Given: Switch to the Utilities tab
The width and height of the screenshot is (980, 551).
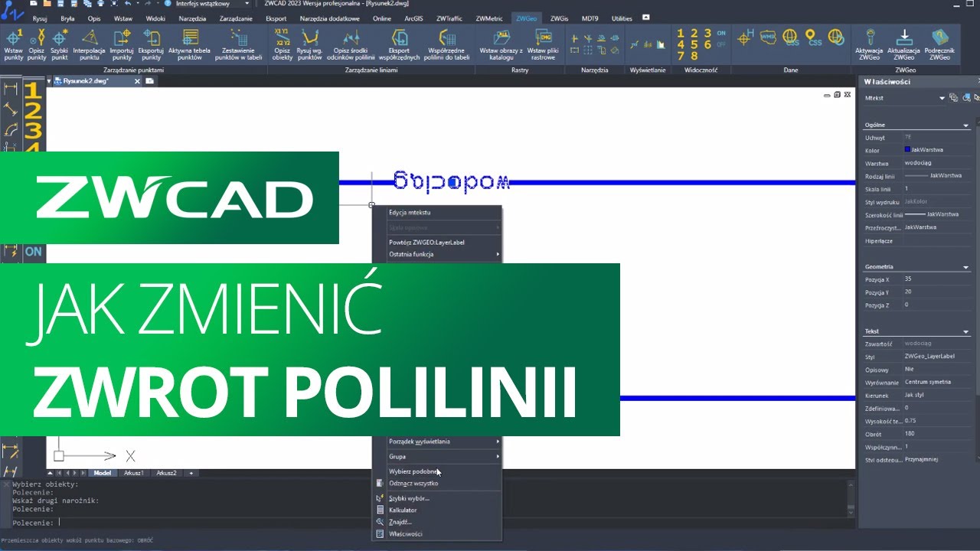Looking at the screenshot, I should click(x=621, y=18).
